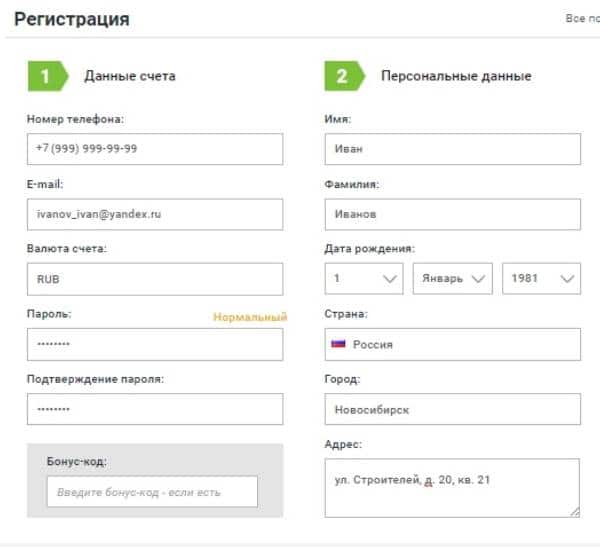This screenshot has width=600, height=547.
Task: Click the Нормальный password strength label
Action: 250,317
